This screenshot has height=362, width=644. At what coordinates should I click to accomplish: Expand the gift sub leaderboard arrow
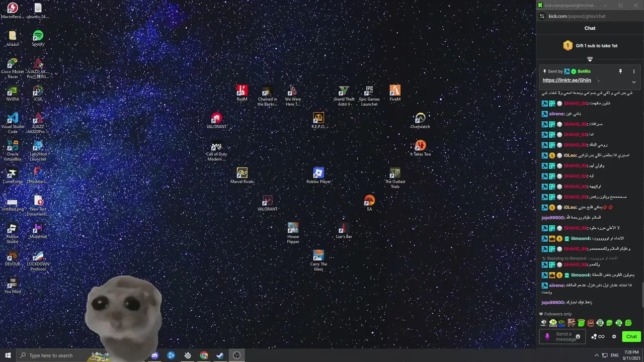coord(590,59)
